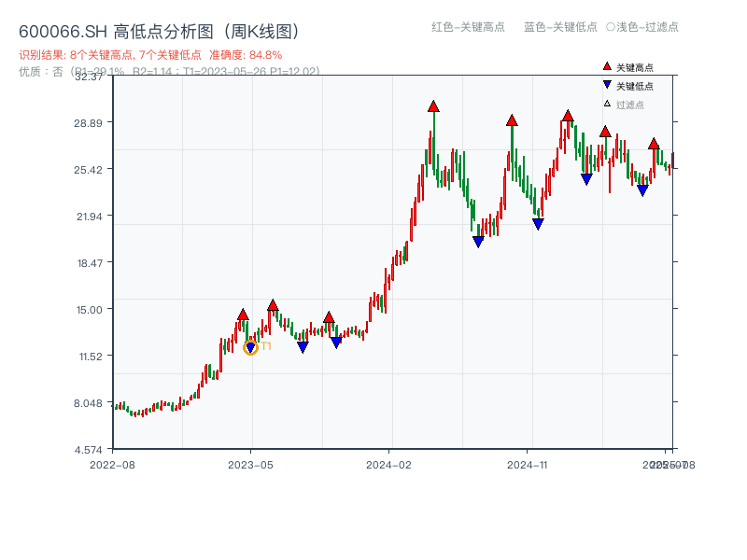Viewport: 747px width, 560px height.
Task: Click the first red key-high triangle just below 15.00
Action: (243, 315)
